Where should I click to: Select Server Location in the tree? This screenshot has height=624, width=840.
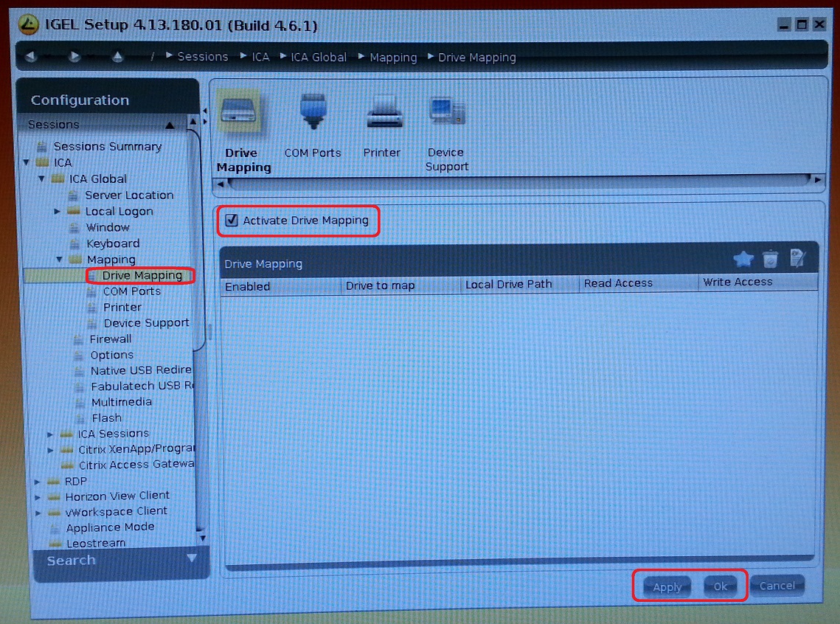(129, 195)
